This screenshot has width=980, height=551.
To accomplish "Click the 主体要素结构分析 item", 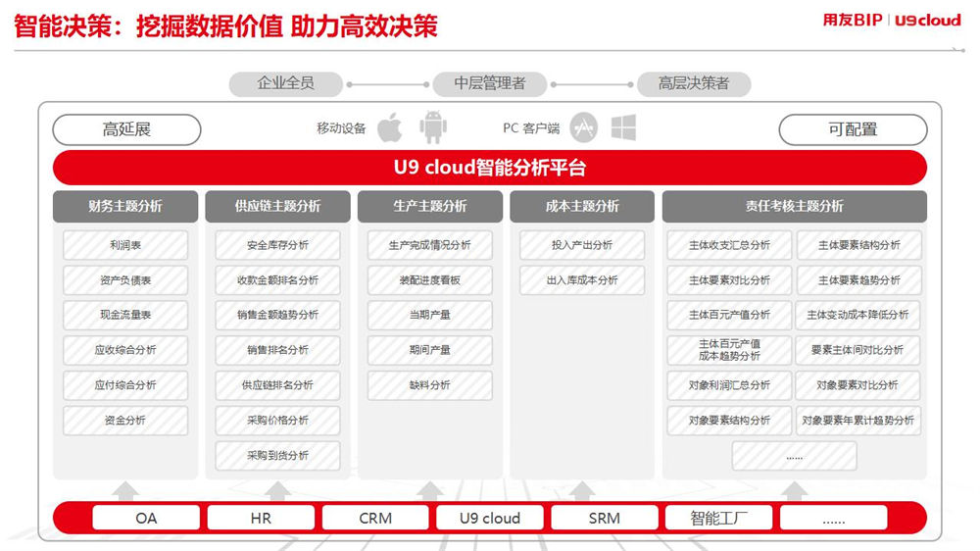I will [859, 245].
